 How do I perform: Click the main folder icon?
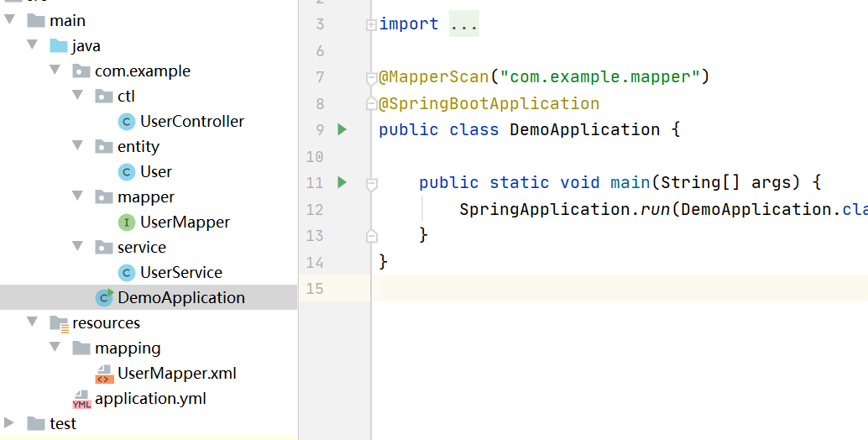point(36,20)
